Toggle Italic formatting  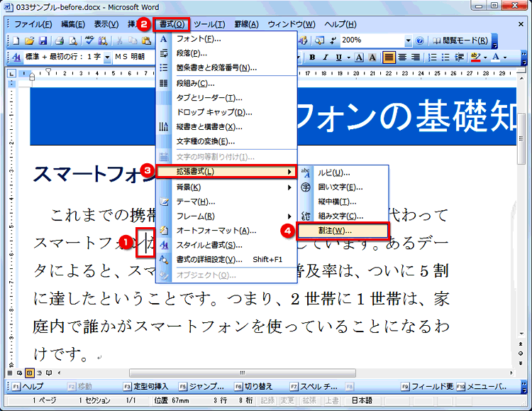(x=326, y=57)
